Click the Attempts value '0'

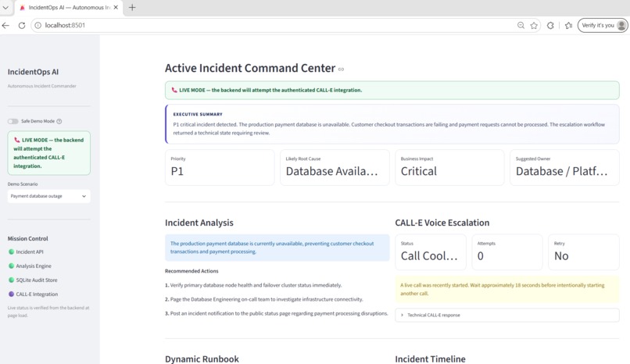click(481, 256)
